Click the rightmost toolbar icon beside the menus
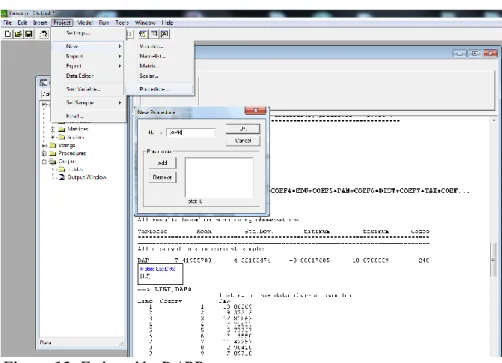Image resolution: width=502 pixels, height=363 pixels. [165, 34]
